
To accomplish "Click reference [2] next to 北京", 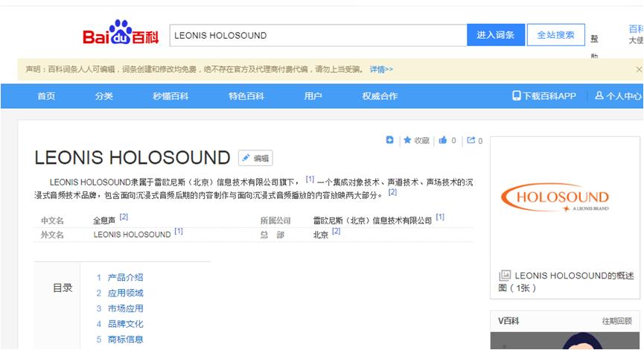I will click(336, 232).
